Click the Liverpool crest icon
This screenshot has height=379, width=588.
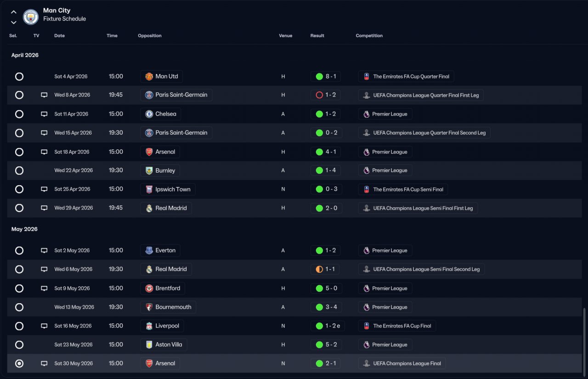click(149, 326)
